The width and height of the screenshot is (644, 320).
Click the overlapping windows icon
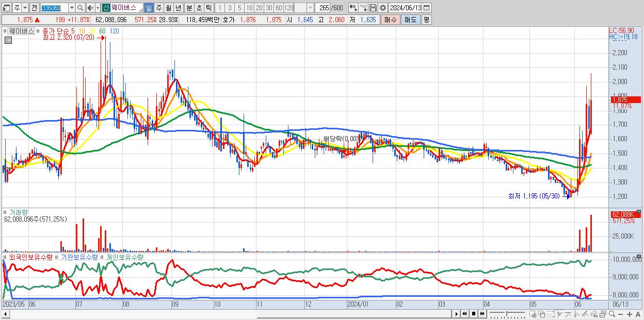coord(542,314)
